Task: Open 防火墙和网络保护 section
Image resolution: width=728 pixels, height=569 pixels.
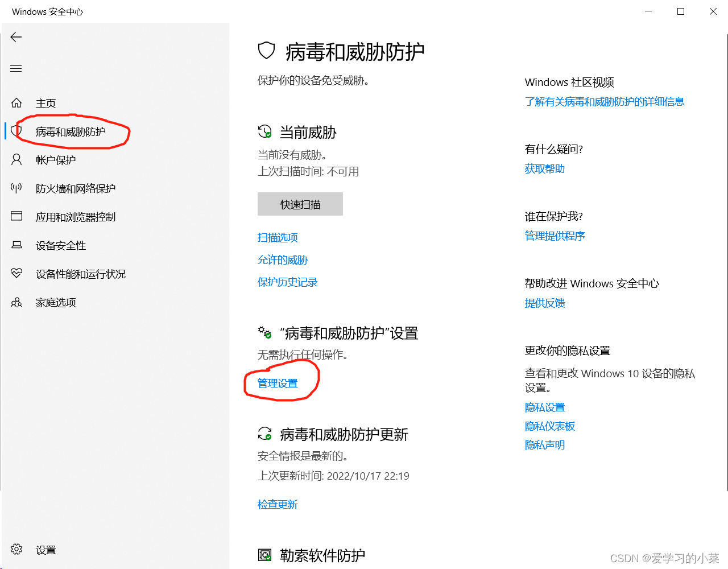Action: point(76,188)
